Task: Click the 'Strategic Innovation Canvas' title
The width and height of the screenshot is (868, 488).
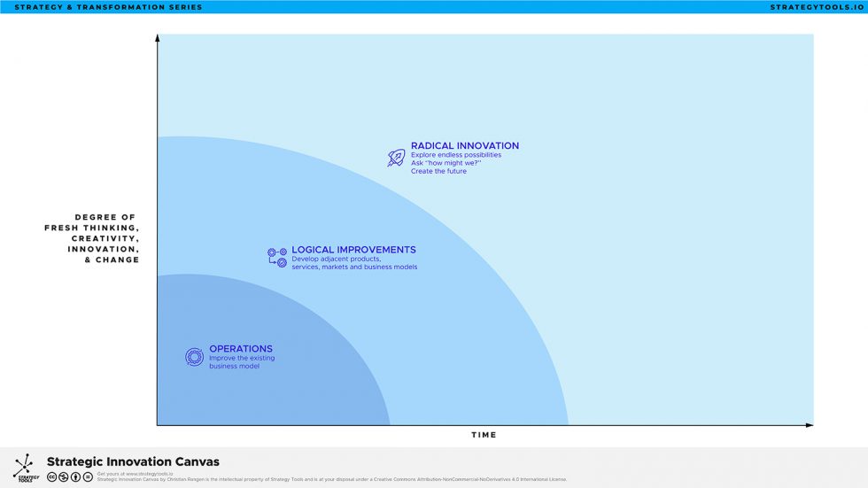Action: pyautogui.click(x=133, y=461)
